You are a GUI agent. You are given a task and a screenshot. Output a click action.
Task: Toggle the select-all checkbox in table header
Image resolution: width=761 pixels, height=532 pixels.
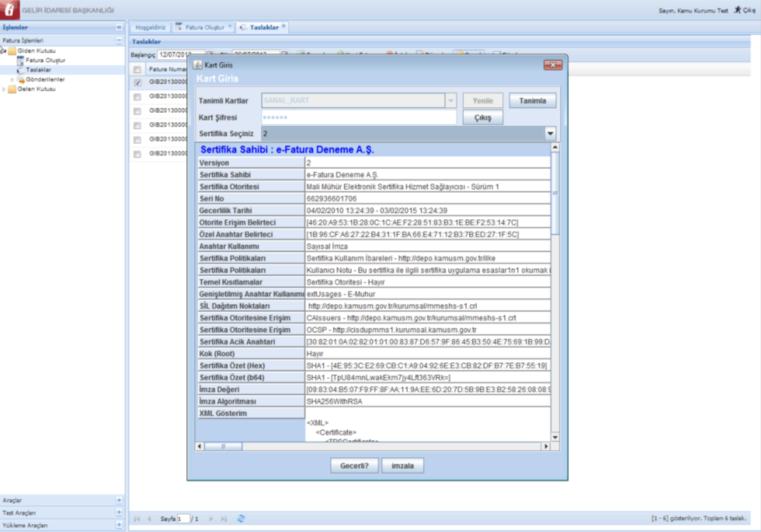(137, 70)
